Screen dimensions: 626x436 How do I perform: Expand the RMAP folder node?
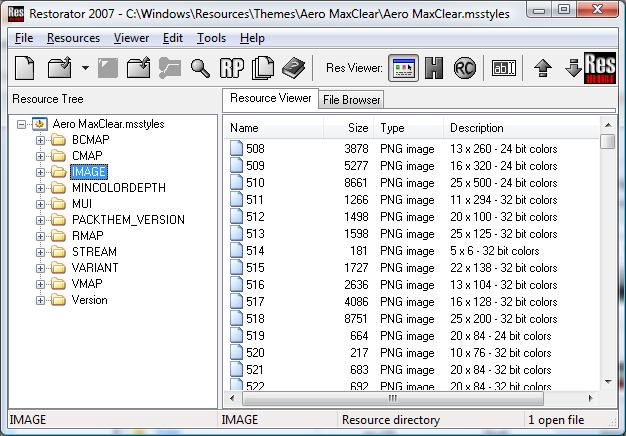(40, 236)
